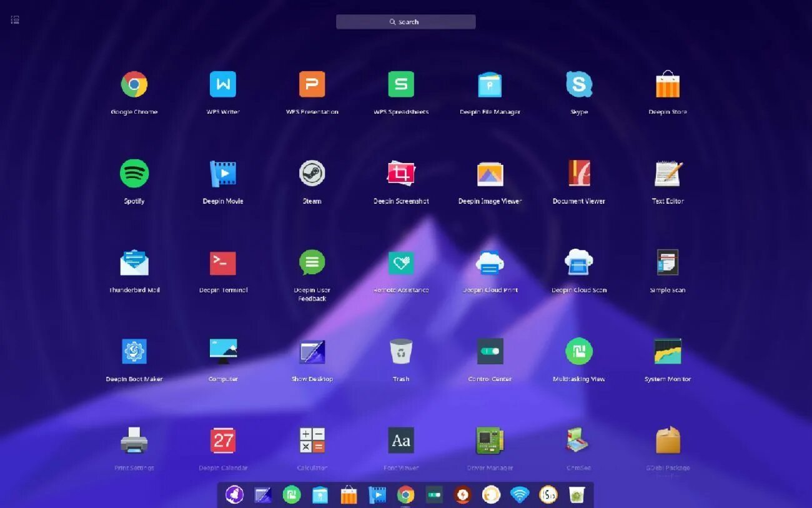Launch Remote Assistance
Image resolution: width=812 pixels, height=508 pixels.
tap(401, 263)
